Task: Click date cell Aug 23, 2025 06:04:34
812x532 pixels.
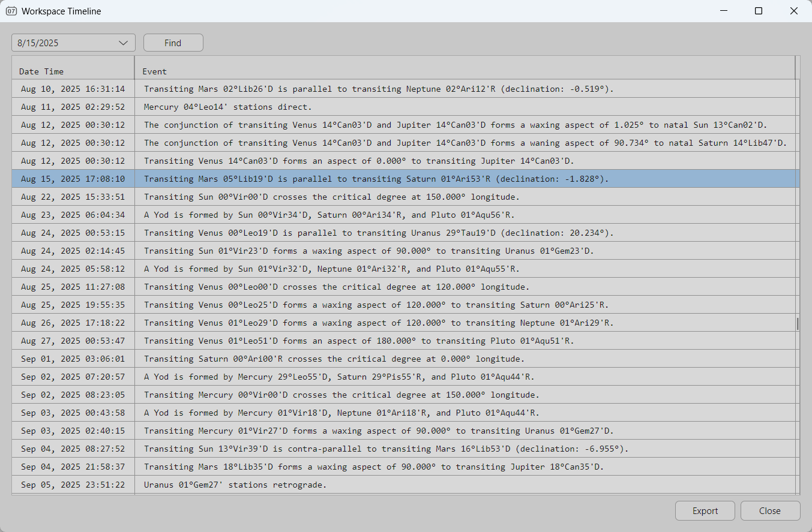Action: (73, 215)
